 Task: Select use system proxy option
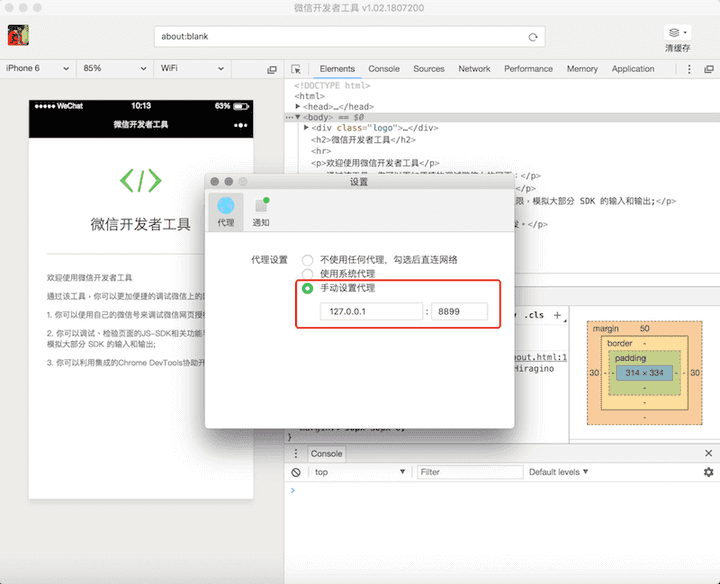307,274
